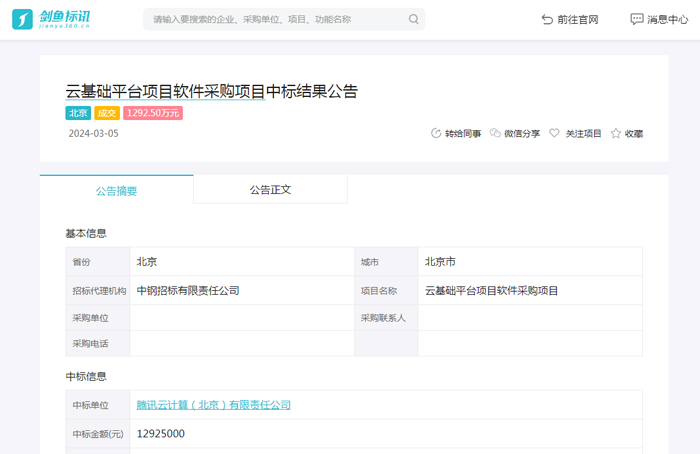The width and height of the screenshot is (700, 454).
Task: Click the 关注项目 button text
Action: [583, 133]
